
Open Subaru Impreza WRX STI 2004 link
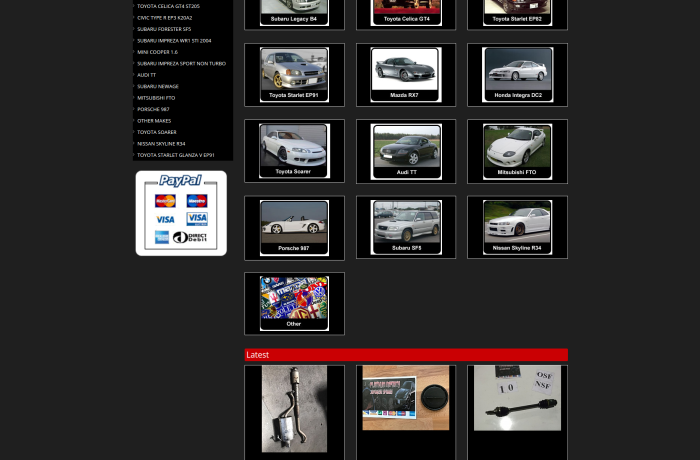[x=174, y=41]
